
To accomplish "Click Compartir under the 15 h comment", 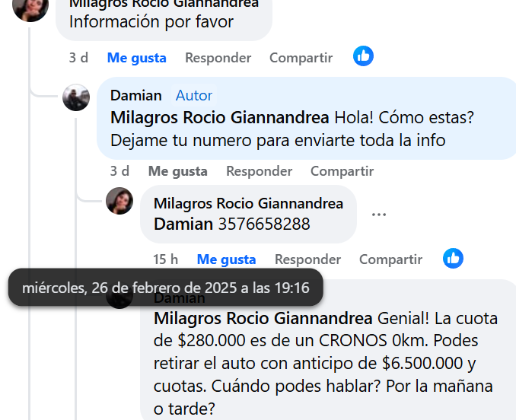I will click(x=390, y=259).
